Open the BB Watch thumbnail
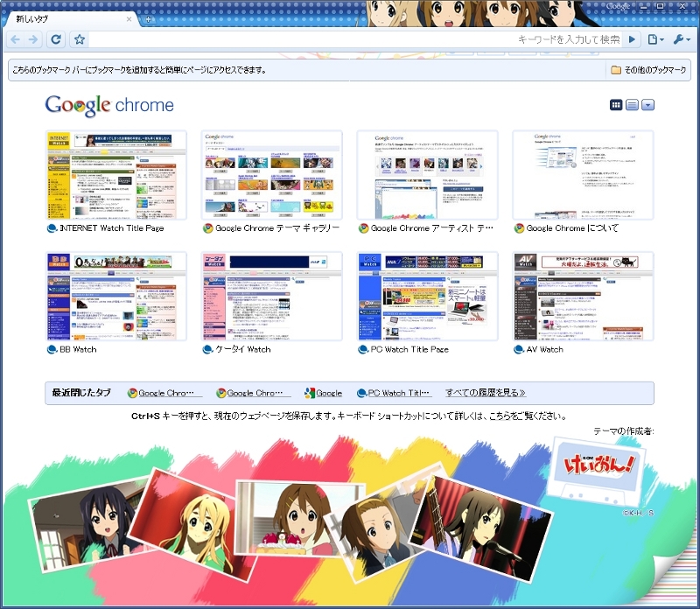The width and height of the screenshot is (700, 609). pos(116,297)
